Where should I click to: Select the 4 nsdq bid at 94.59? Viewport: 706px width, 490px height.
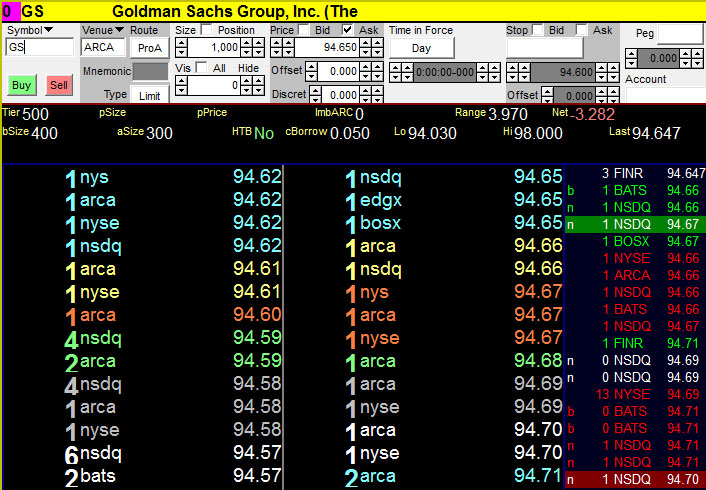coord(143,338)
